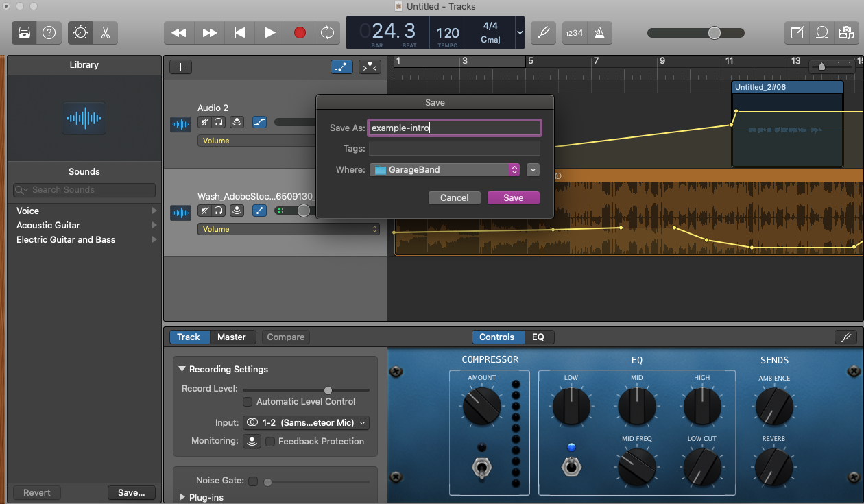This screenshot has height=504, width=864.
Task: Toggle the Library panel button
Action: pos(25,33)
